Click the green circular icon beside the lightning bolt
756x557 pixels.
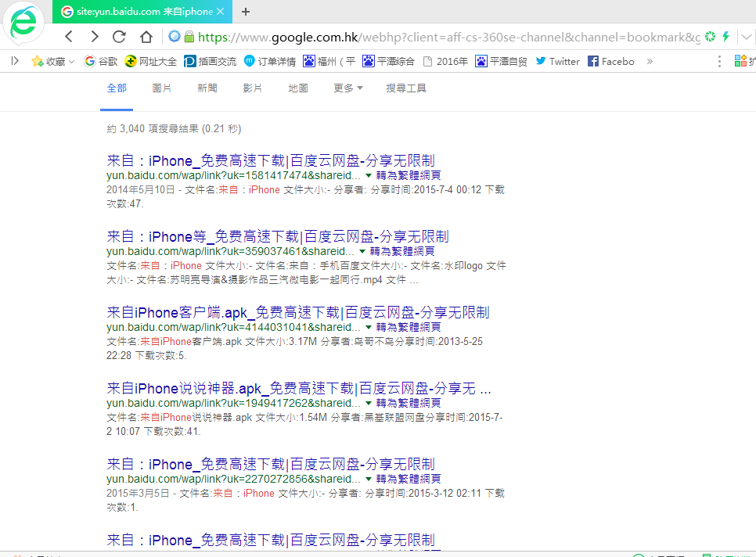[x=710, y=36]
